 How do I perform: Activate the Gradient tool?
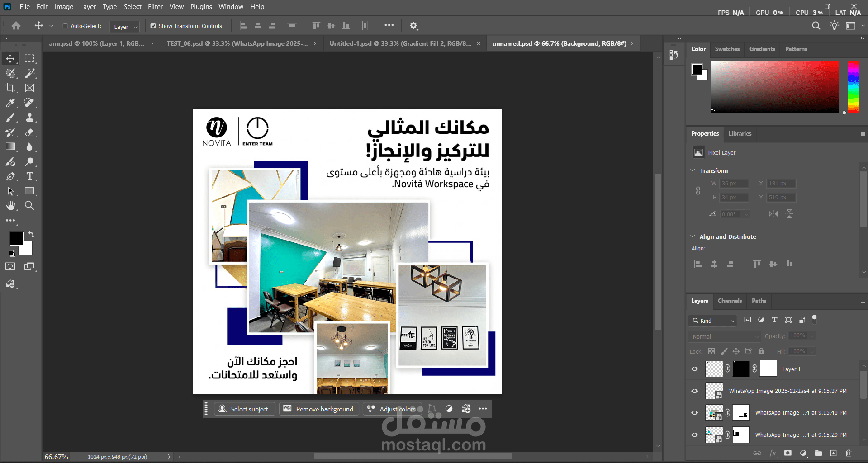pos(11,146)
